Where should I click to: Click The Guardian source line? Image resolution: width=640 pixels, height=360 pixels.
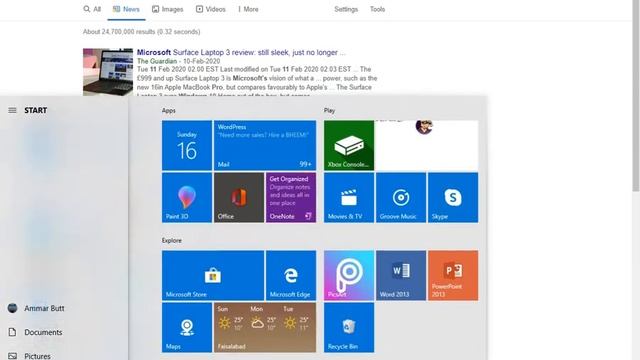click(x=178, y=61)
